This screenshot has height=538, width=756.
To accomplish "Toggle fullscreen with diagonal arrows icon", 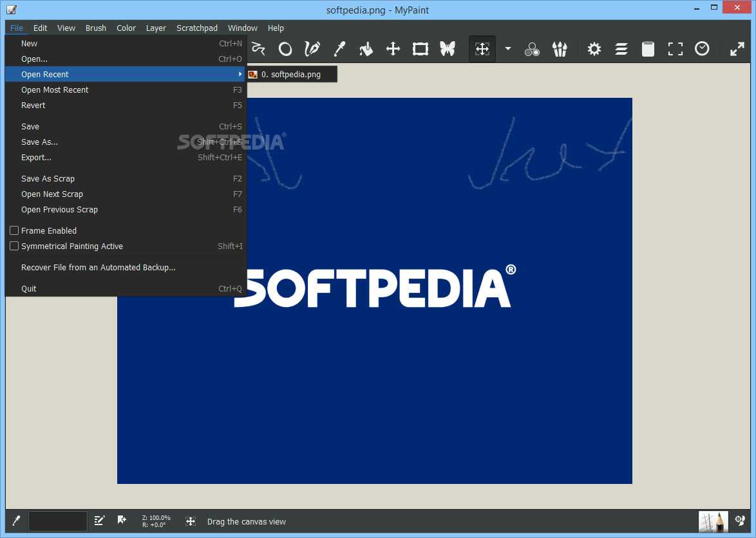I will point(737,49).
